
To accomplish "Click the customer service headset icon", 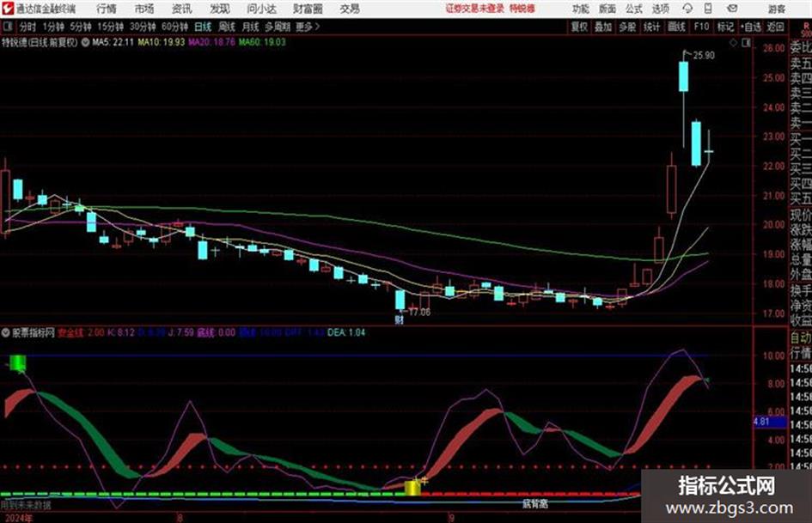I will pyautogui.click(x=687, y=9).
